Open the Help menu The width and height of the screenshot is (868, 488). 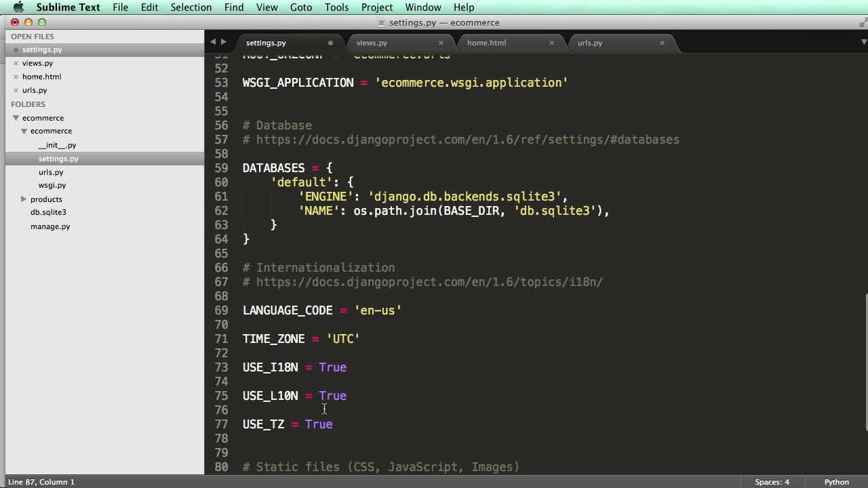[464, 7]
